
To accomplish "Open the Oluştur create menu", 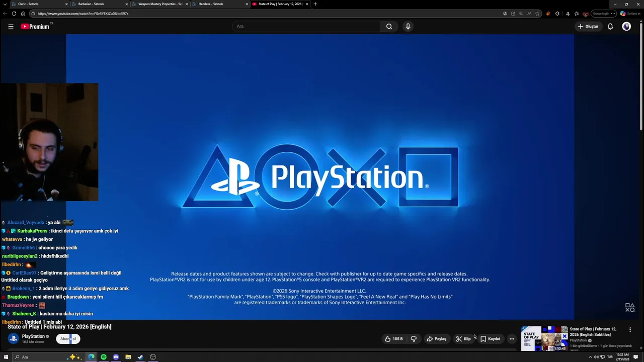I will tap(588, 26).
